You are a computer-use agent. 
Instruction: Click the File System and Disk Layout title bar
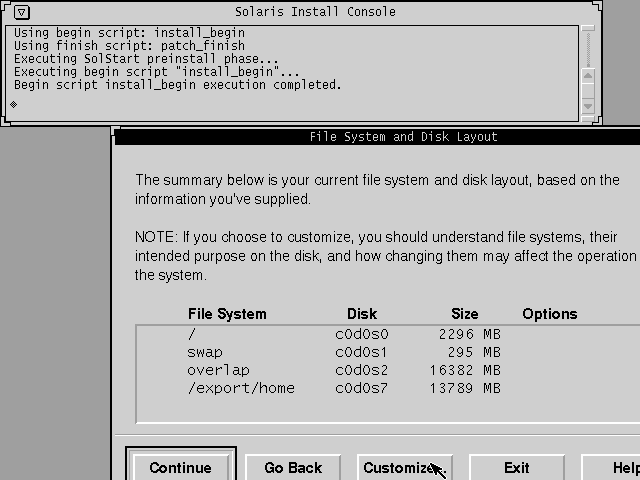coord(378,137)
